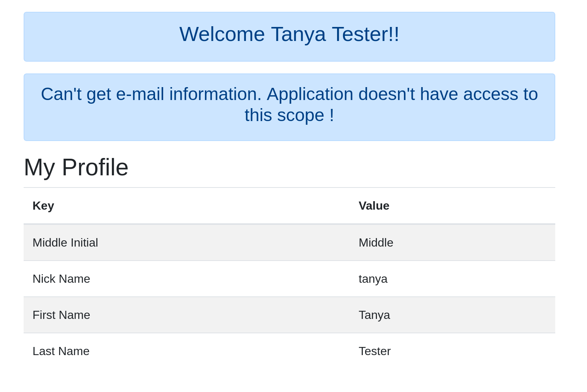Click the word 'Application' in the alert
The width and height of the screenshot is (587, 392).
tap(310, 94)
